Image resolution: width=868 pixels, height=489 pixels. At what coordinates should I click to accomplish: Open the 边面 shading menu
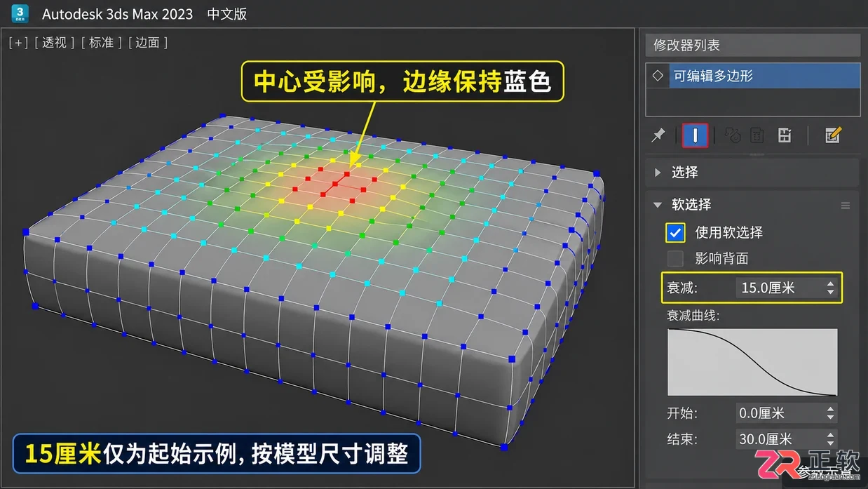click(147, 42)
